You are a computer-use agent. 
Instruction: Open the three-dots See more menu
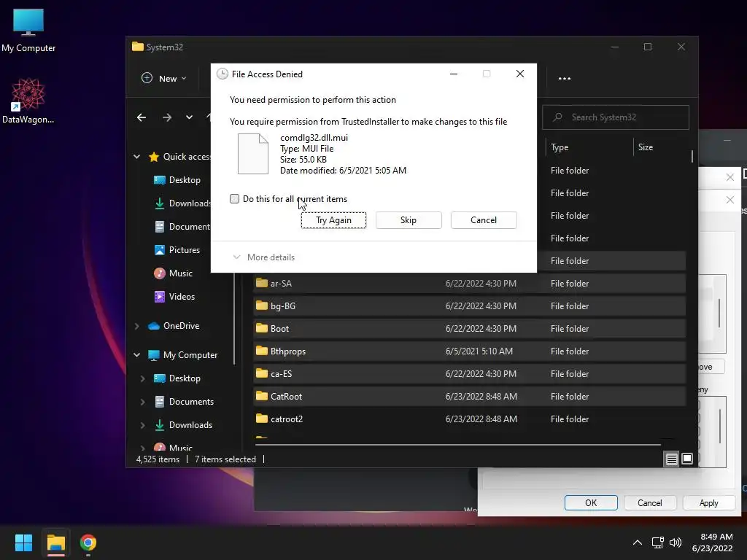tap(565, 79)
